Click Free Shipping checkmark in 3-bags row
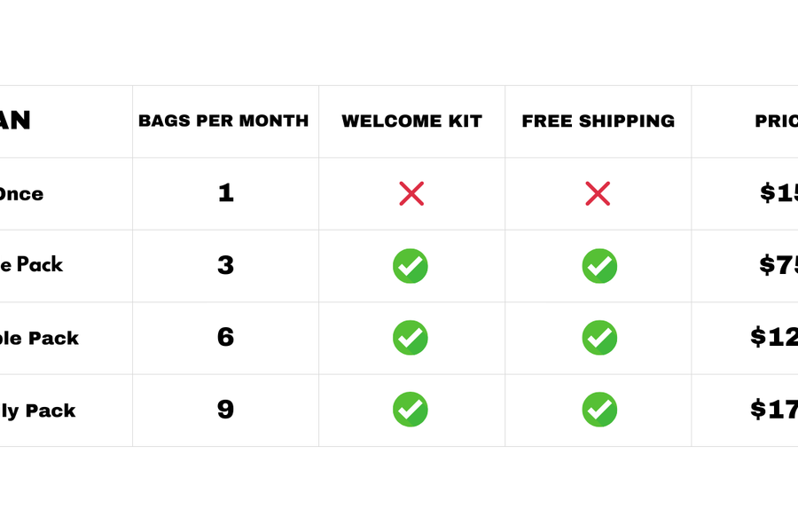This screenshot has width=798, height=532. click(599, 266)
